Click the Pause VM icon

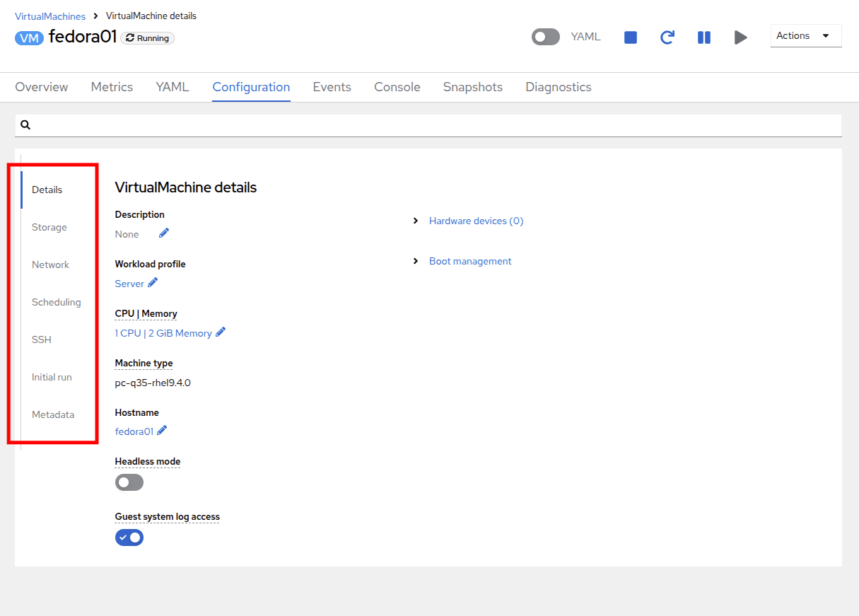pyautogui.click(x=703, y=37)
